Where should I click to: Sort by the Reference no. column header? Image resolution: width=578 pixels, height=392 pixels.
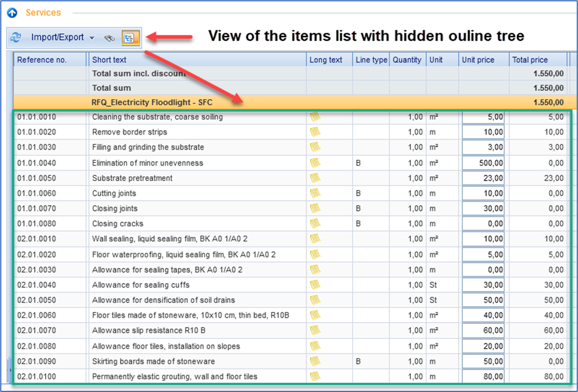[50, 60]
